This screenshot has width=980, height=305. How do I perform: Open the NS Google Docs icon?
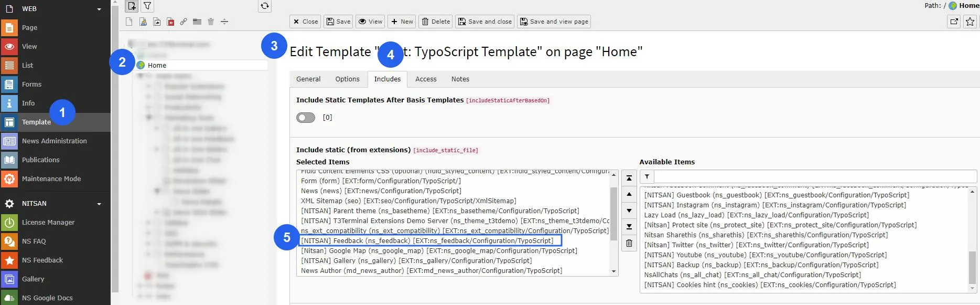[x=9, y=298]
